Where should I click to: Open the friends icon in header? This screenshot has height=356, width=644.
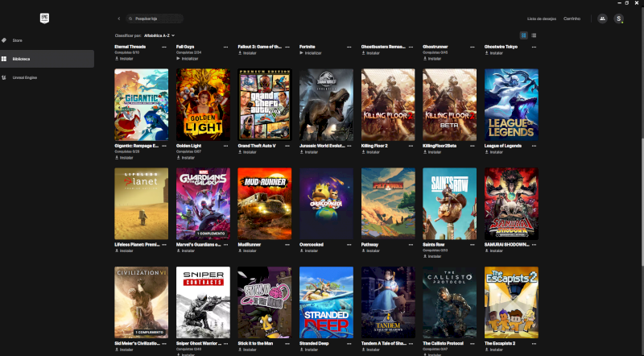[x=602, y=18]
